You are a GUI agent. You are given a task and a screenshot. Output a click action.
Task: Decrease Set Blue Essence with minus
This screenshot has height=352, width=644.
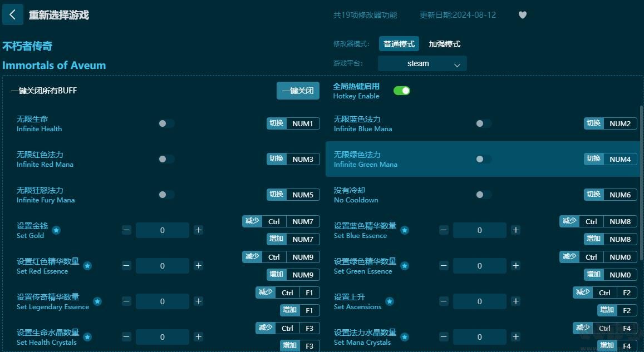tap(444, 230)
